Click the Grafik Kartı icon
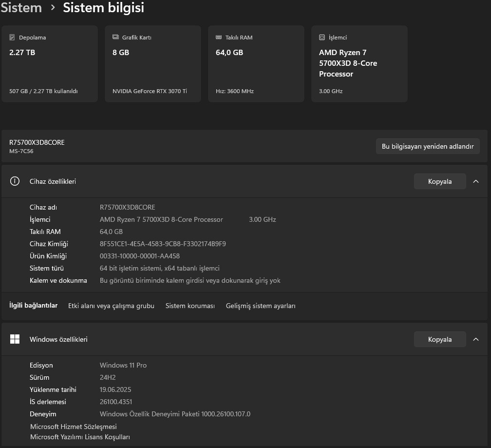 pos(115,37)
